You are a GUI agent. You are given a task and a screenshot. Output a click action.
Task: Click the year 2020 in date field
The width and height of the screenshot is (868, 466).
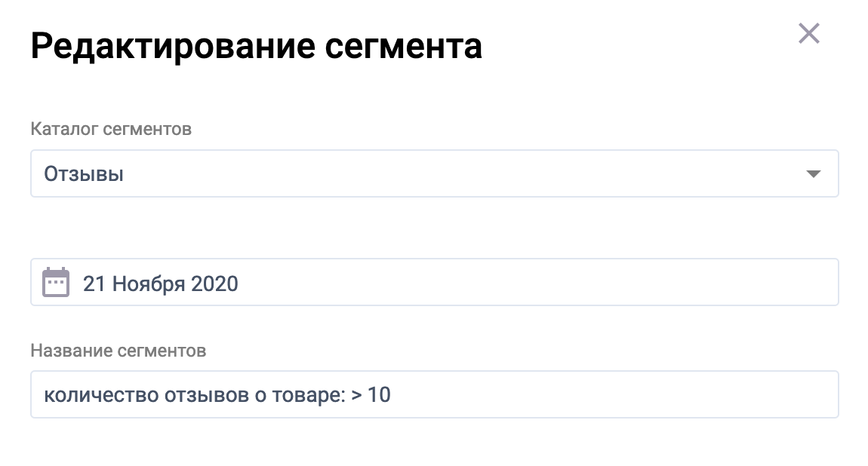click(x=214, y=284)
